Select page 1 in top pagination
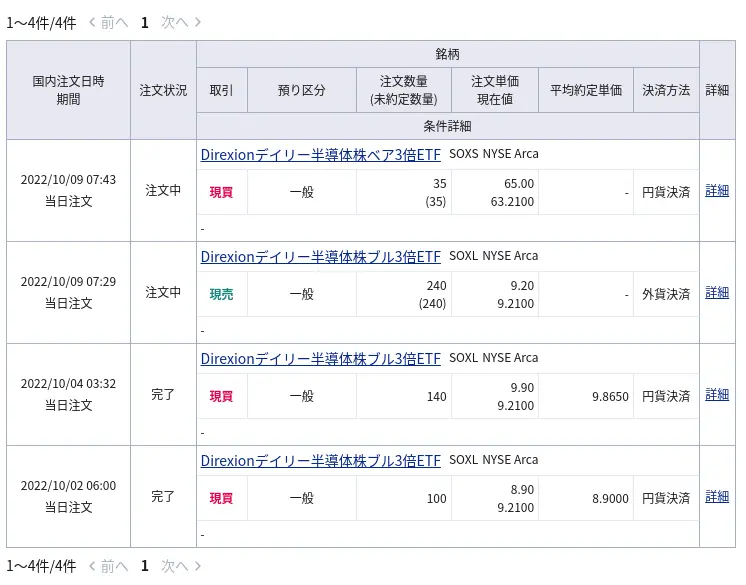The height and width of the screenshot is (585, 746). pos(145,22)
